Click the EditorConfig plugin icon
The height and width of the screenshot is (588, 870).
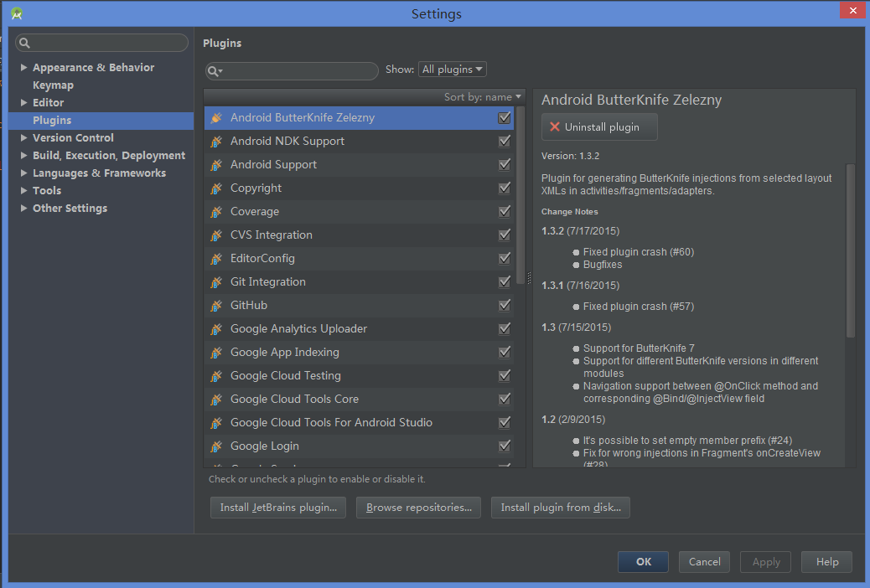[216, 259]
